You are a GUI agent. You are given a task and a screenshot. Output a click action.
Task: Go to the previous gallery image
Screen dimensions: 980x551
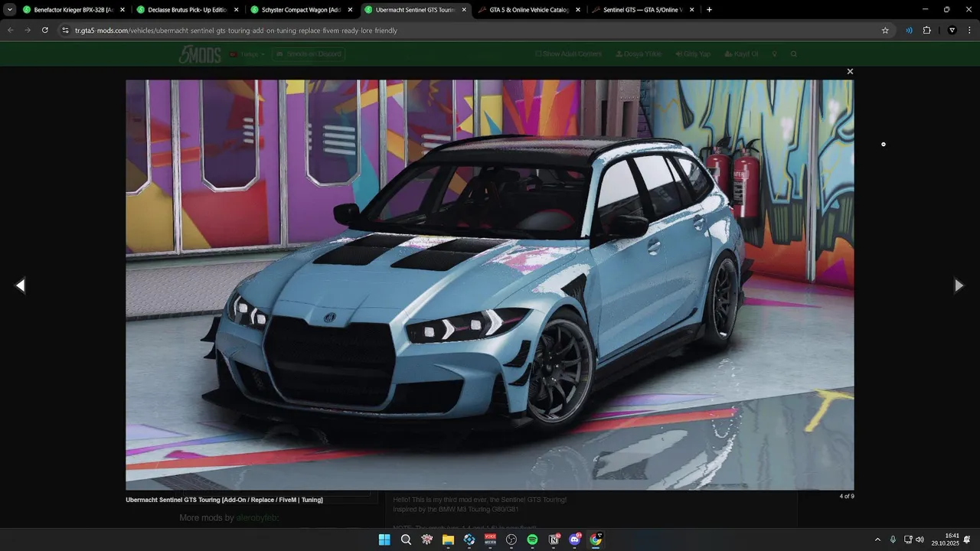[x=21, y=285]
